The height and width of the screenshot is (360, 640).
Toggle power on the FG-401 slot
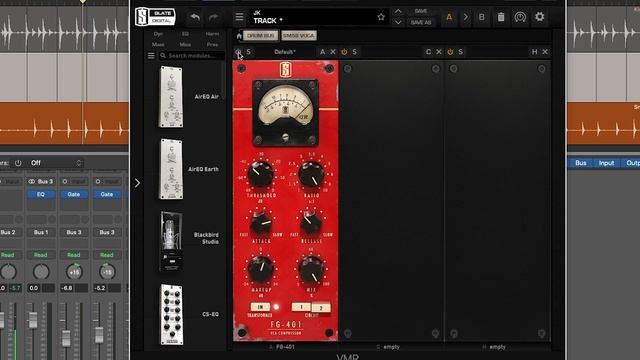point(238,52)
